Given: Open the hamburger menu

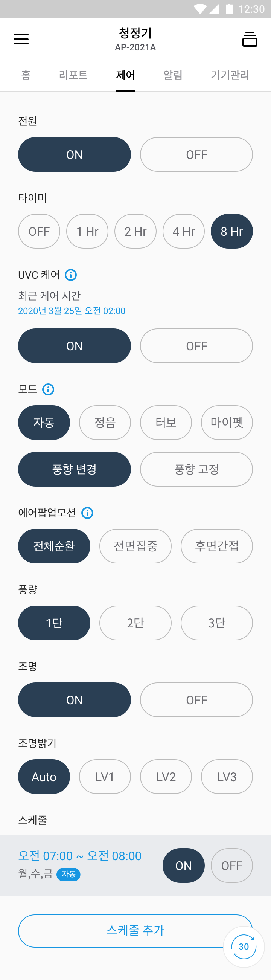Looking at the screenshot, I should (21, 39).
